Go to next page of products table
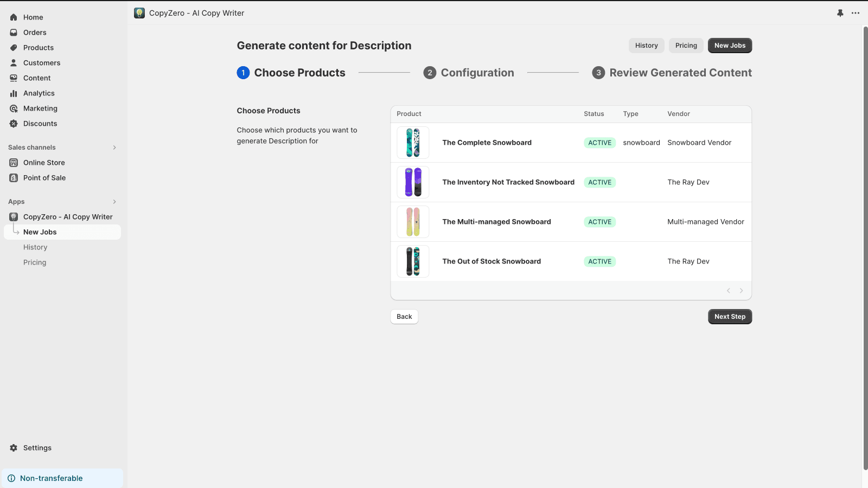The image size is (868, 488). pyautogui.click(x=741, y=291)
